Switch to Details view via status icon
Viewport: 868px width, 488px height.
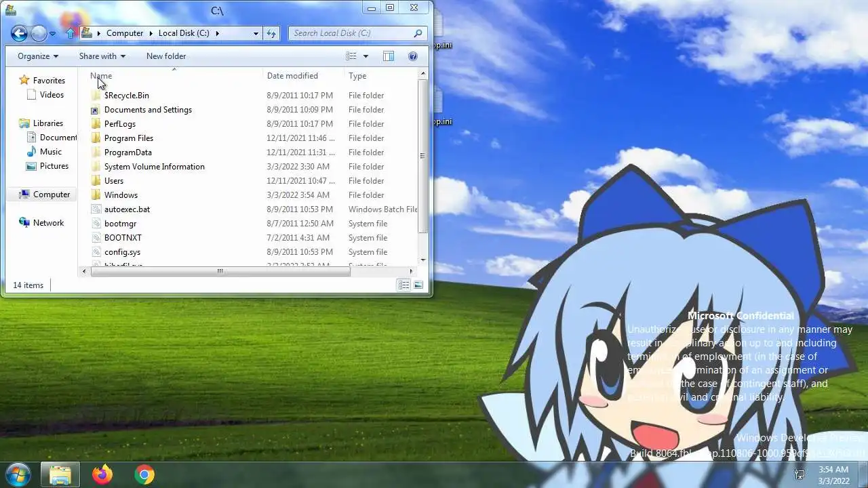[x=403, y=285]
